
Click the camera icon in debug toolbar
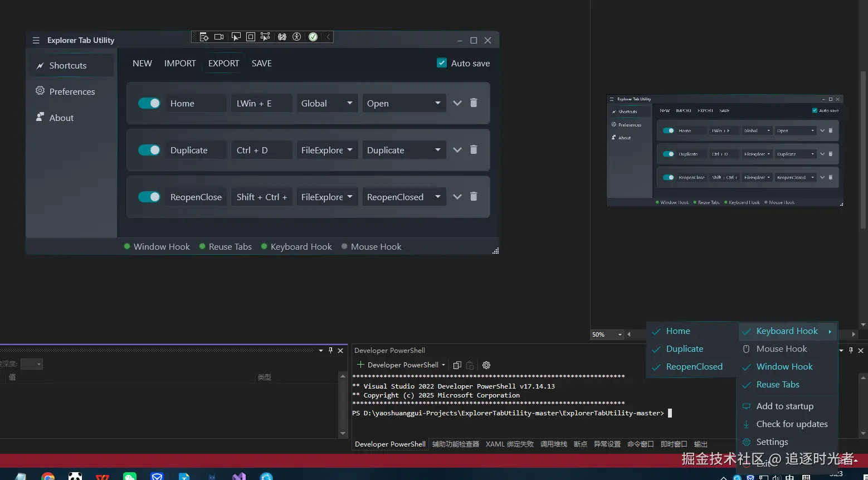click(219, 37)
